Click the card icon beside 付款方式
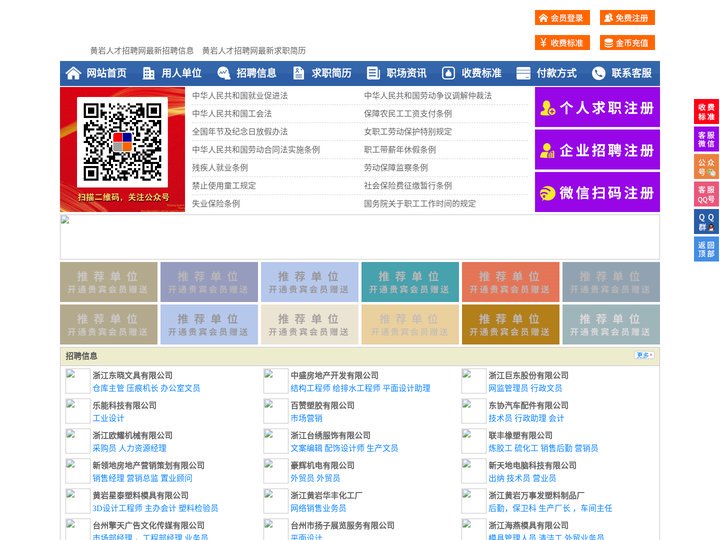This screenshot has height=540, width=720. 523,73
